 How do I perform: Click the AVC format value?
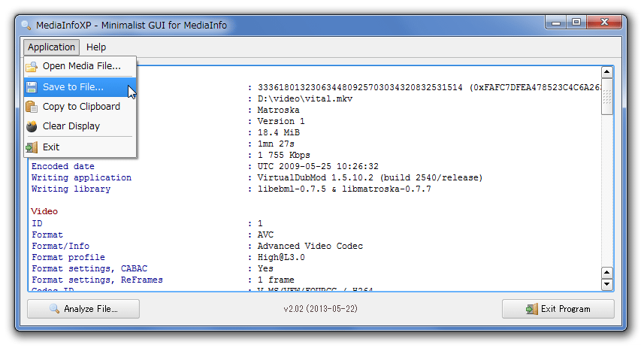pos(265,235)
